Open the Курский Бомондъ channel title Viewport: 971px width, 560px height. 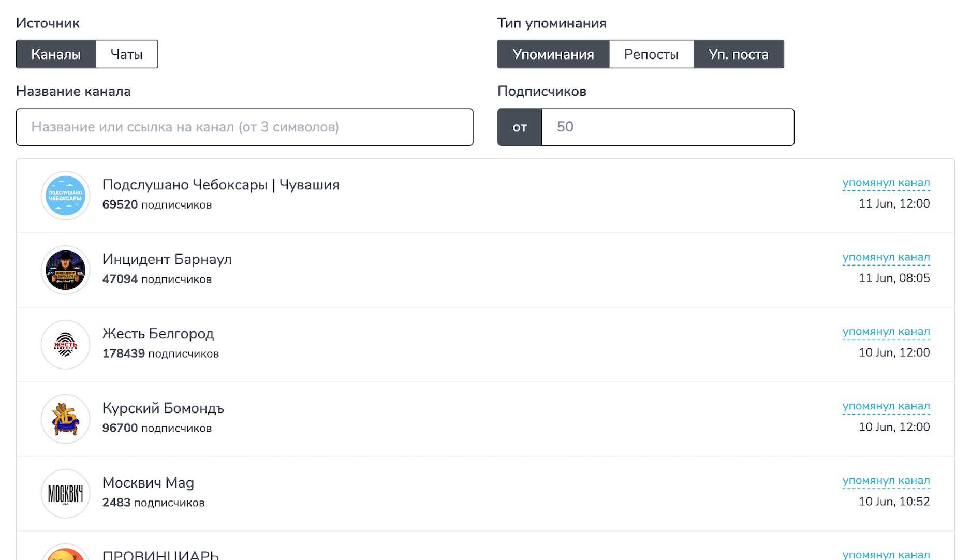[164, 408]
